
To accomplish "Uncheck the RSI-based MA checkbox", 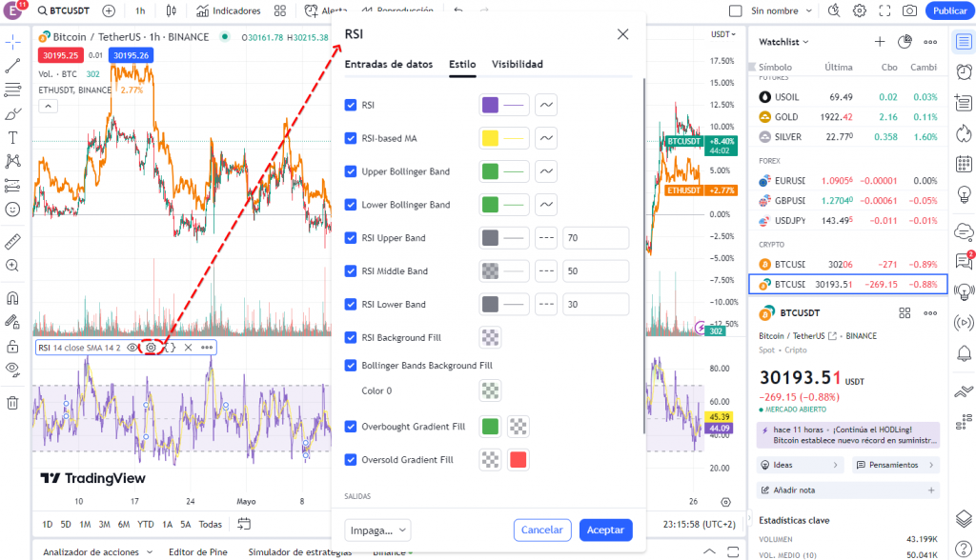I will 352,138.
